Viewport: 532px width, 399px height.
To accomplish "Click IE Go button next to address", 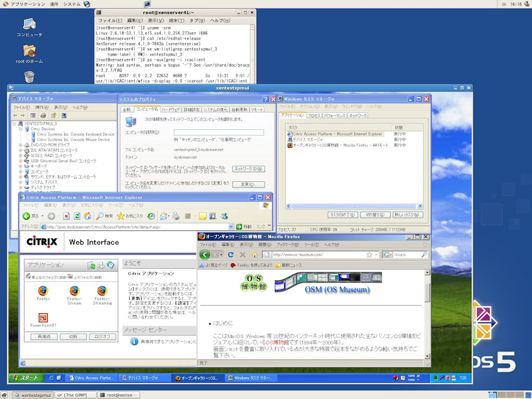I will [x=244, y=227].
